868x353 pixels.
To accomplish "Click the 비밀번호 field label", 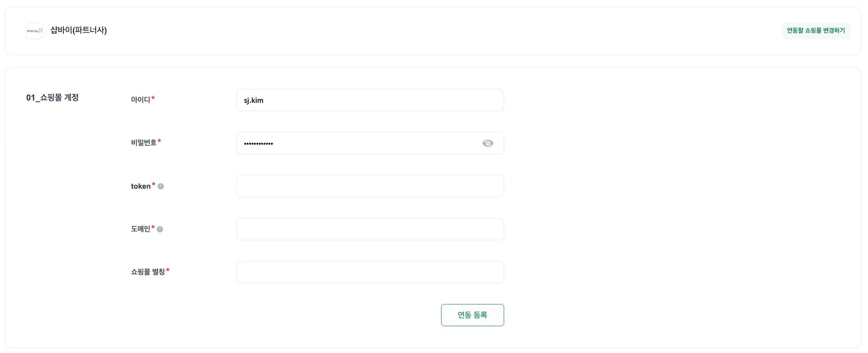I will (144, 143).
